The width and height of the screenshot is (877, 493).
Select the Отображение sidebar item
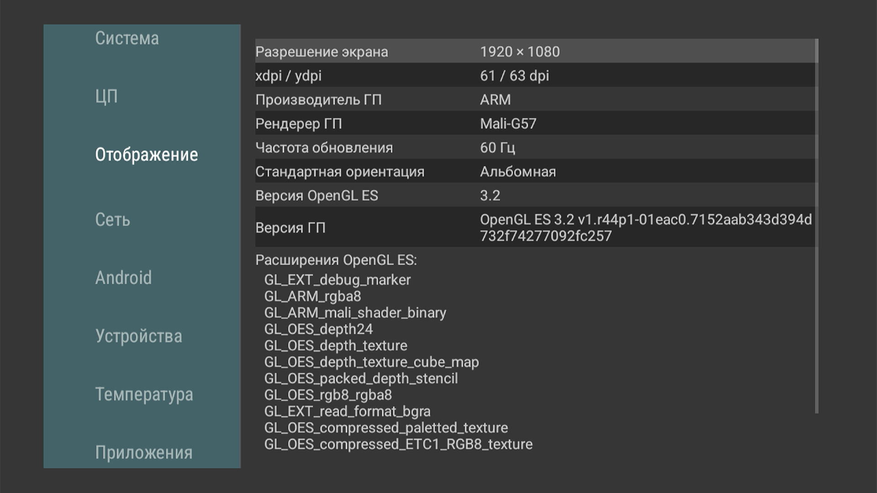click(146, 155)
